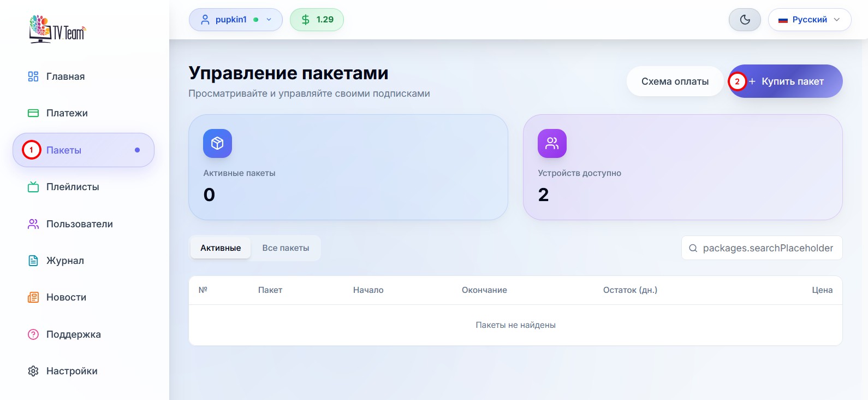
Task: Click the TV Team logo
Action: (57, 29)
